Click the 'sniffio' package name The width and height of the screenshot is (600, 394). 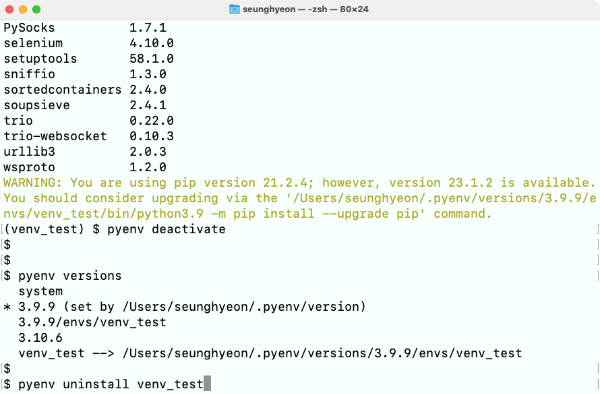(x=29, y=74)
